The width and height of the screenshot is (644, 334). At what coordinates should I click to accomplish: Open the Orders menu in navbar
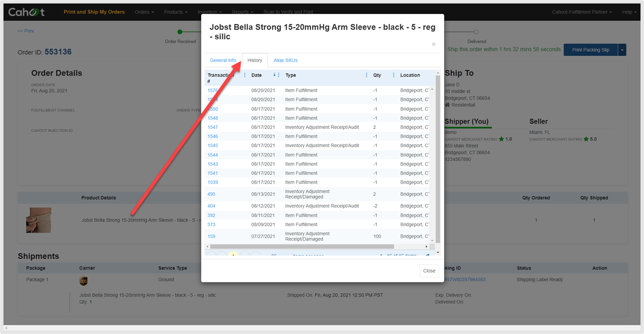pos(144,12)
